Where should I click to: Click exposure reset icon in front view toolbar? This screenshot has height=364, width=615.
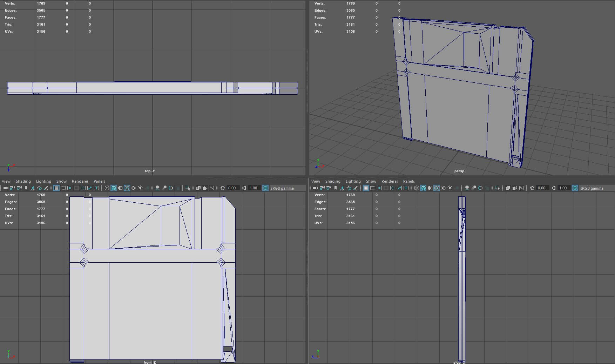coord(223,188)
